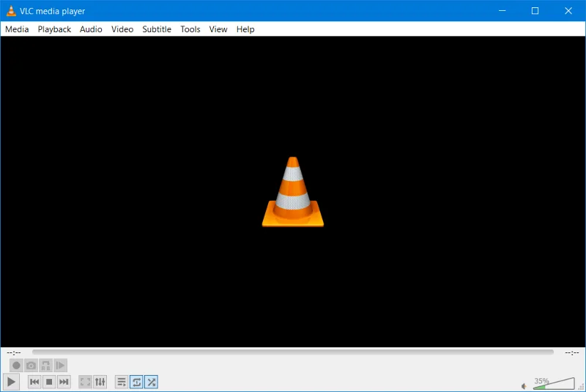Skip to next media in playlist
The height and width of the screenshot is (392, 586).
(x=64, y=382)
